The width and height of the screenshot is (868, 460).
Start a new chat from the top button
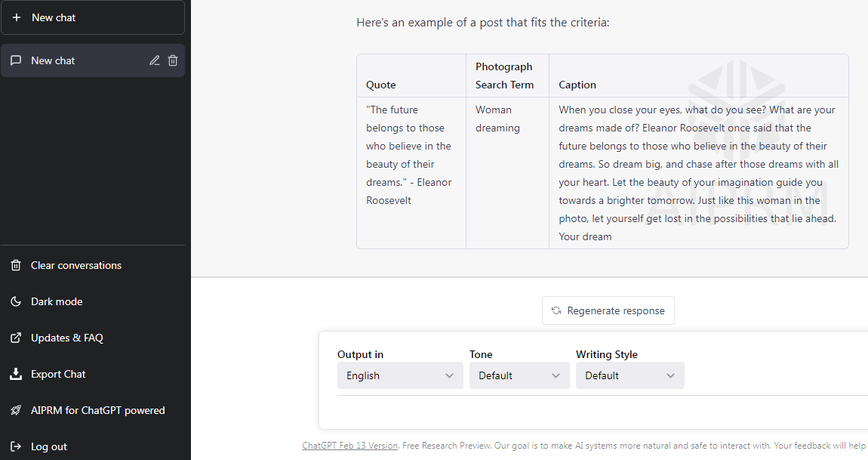[x=93, y=17]
